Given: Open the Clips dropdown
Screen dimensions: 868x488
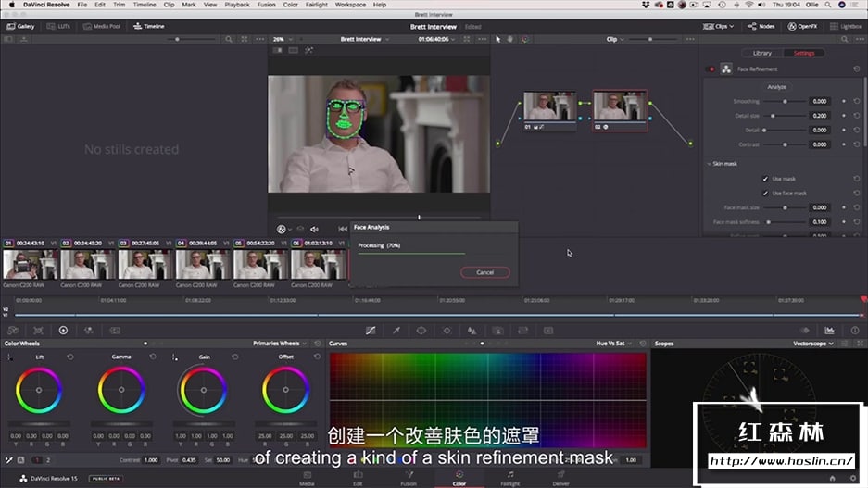Looking at the screenshot, I should [718, 26].
